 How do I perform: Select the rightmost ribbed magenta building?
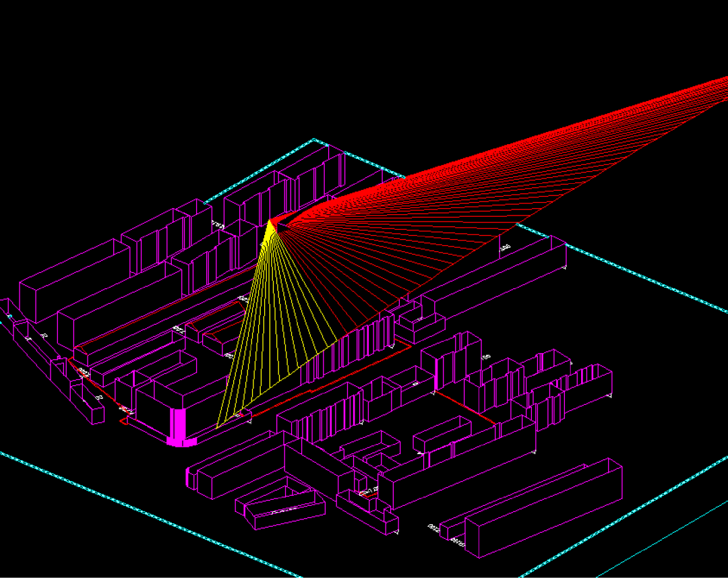593,384
